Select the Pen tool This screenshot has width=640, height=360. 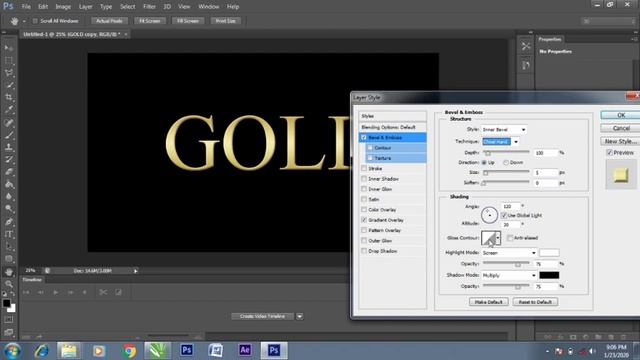click(x=9, y=222)
